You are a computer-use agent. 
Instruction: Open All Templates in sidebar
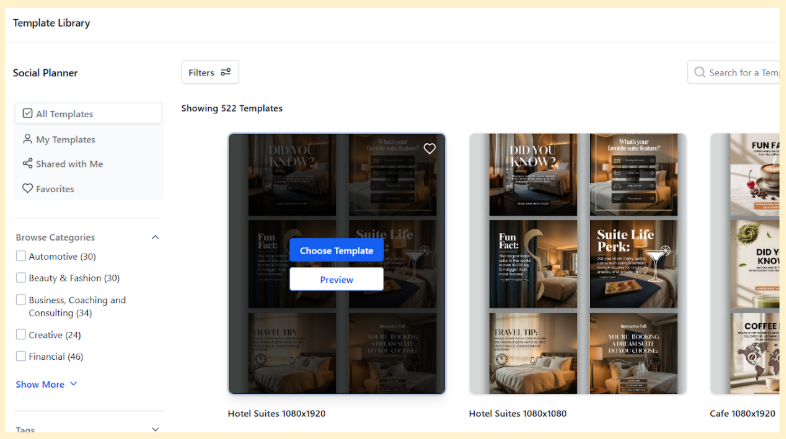[x=88, y=114]
